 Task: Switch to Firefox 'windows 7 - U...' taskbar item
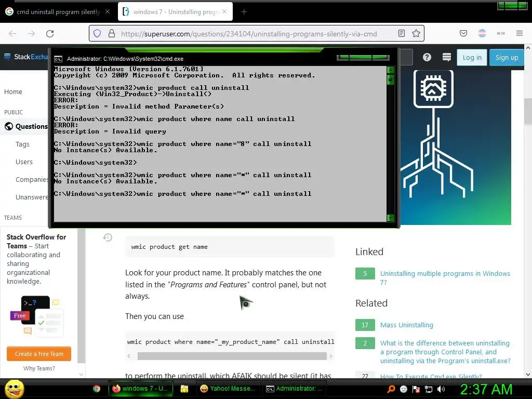140,389
